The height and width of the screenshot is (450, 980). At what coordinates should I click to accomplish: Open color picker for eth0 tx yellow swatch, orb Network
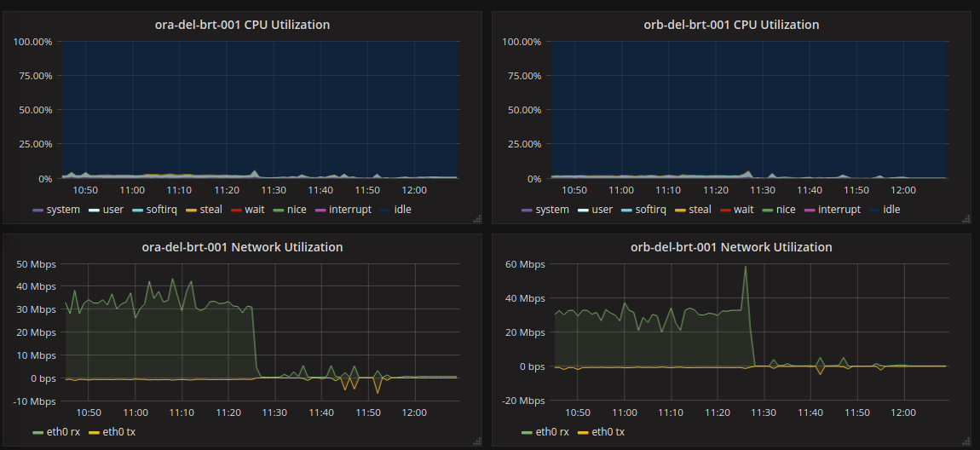583,432
